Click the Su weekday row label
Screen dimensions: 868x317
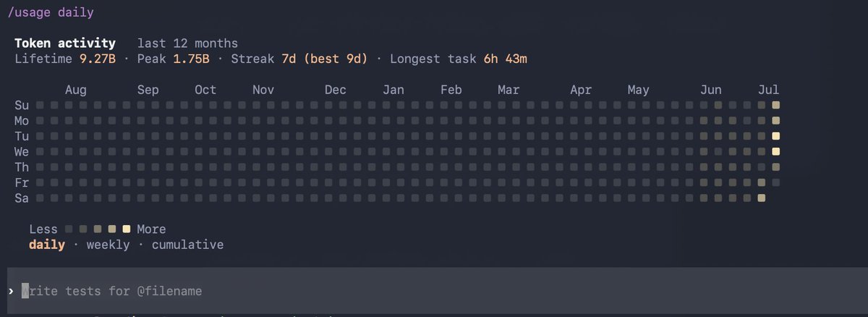pyautogui.click(x=22, y=105)
